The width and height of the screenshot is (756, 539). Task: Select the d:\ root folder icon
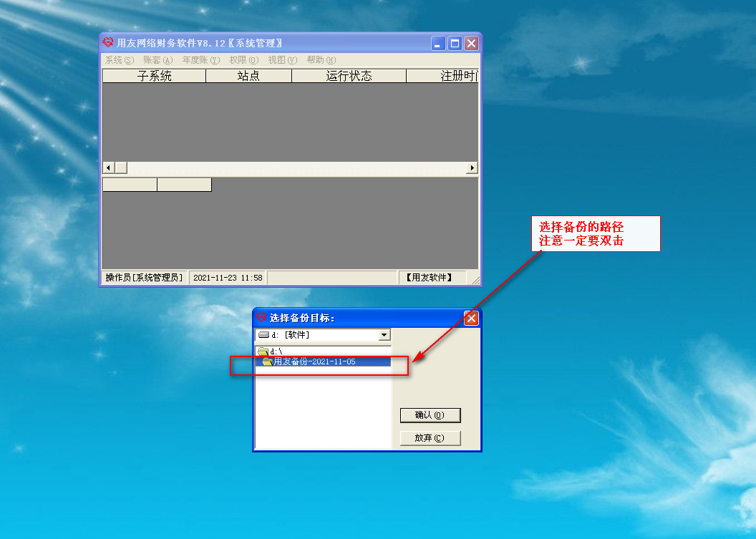coord(263,351)
